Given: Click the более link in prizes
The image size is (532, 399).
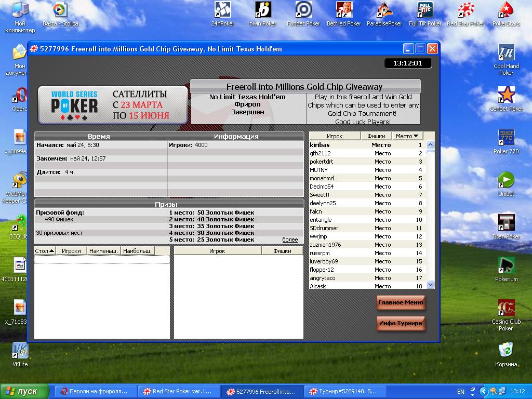Looking at the screenshot, I should coord(290,240).
